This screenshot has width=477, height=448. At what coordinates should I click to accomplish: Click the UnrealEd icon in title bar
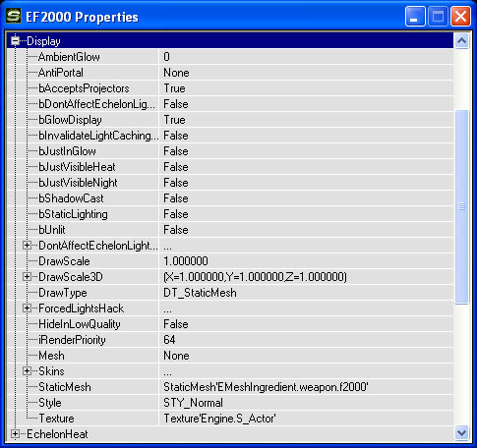click(14, 16)
